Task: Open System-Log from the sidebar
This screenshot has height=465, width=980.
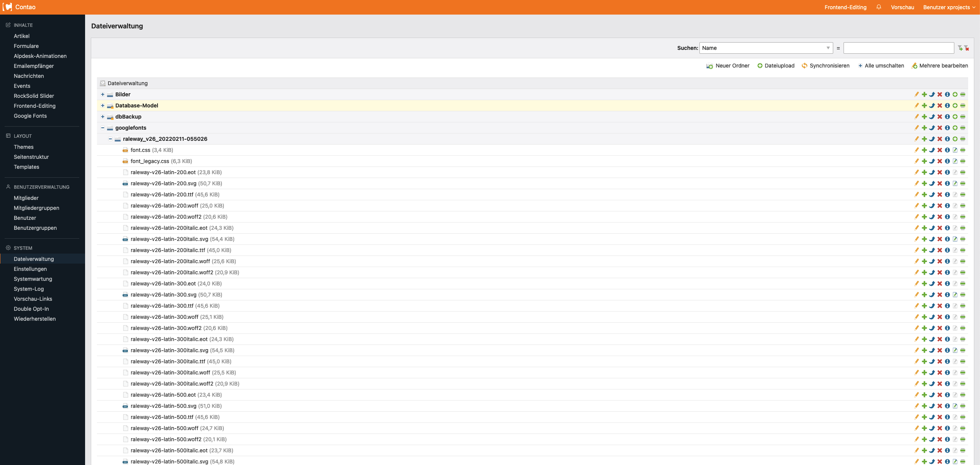Action: click(x=29, y=289)
